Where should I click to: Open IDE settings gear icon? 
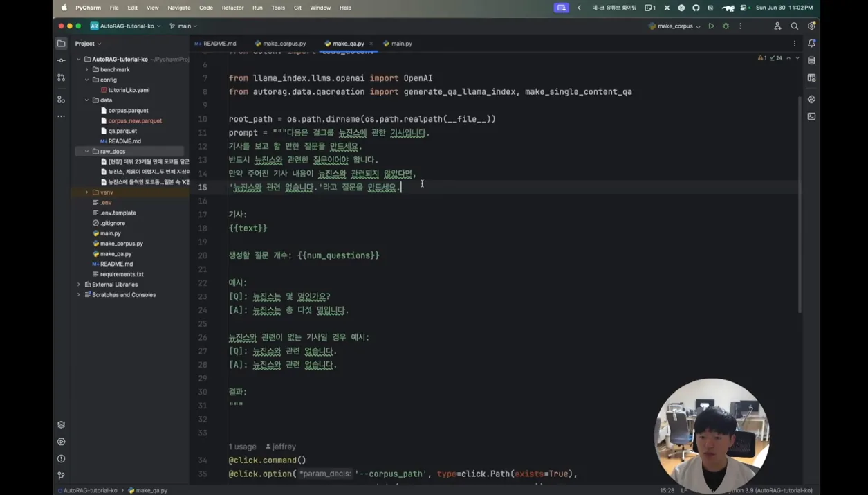tap(811, 26)
